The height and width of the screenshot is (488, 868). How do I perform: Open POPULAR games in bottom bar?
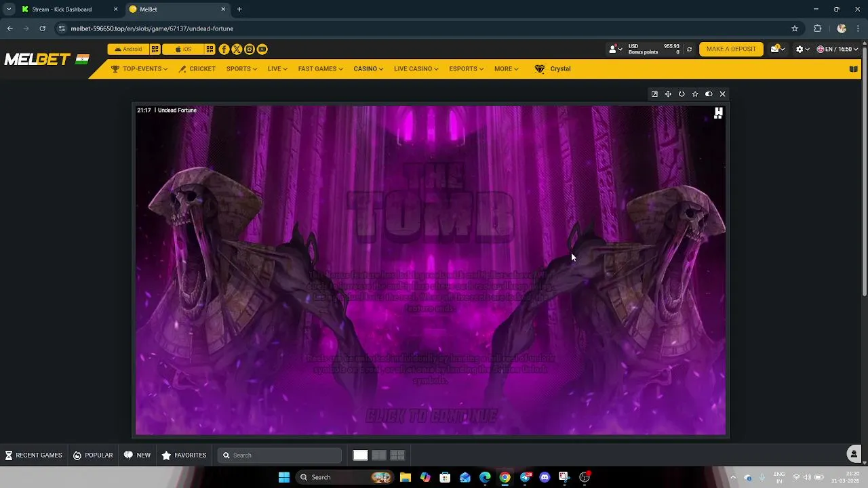point(93,455)
